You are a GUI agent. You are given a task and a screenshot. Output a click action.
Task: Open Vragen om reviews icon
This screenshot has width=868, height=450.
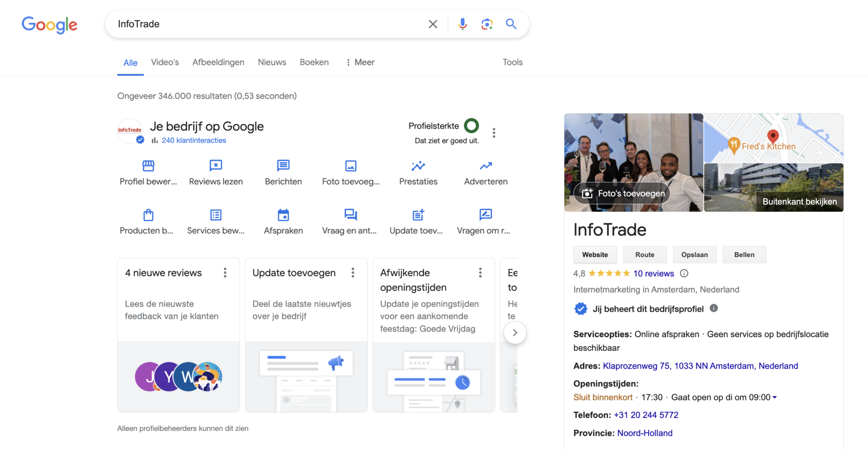point(486,215)
